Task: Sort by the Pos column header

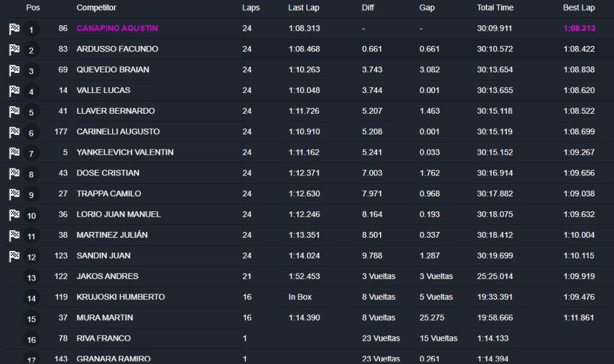Action: coord(33,8)
